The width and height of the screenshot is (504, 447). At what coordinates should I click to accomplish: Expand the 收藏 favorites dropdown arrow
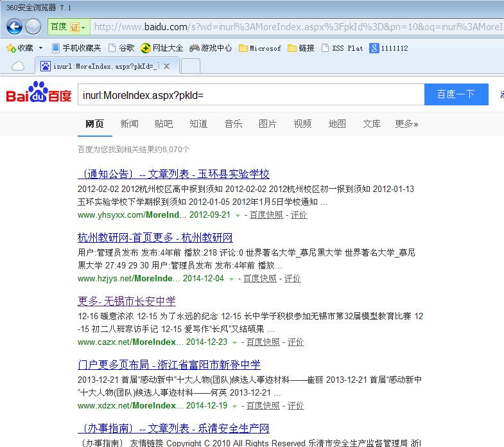tap(41, 48)
